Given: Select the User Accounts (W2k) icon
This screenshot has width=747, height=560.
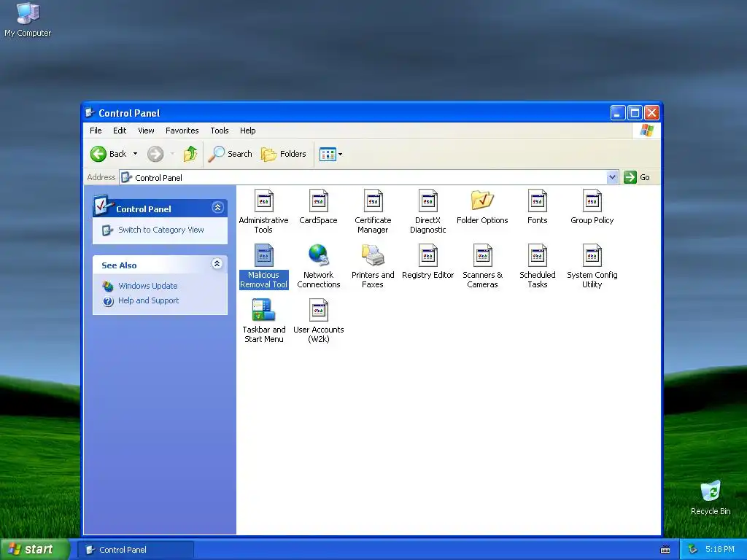Looking at the screenshot, I should (318, 311).
